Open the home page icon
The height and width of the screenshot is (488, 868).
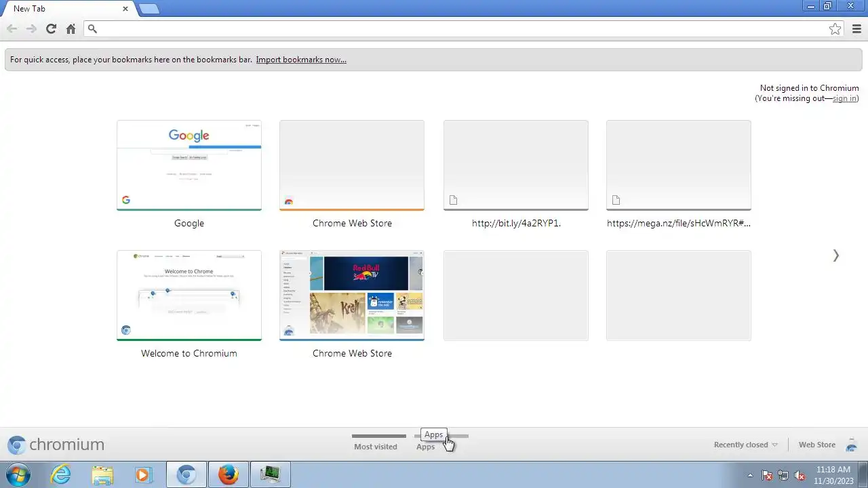click(x=71, y=28)
